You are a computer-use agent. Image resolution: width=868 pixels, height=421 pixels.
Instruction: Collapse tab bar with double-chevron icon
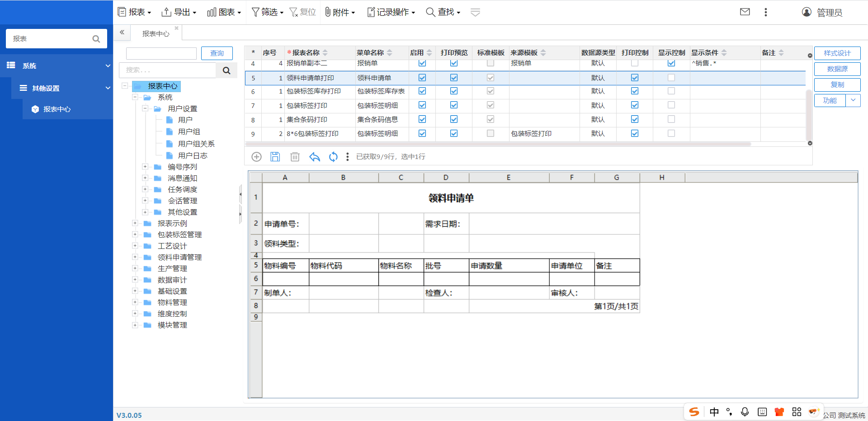coord(122,33)
